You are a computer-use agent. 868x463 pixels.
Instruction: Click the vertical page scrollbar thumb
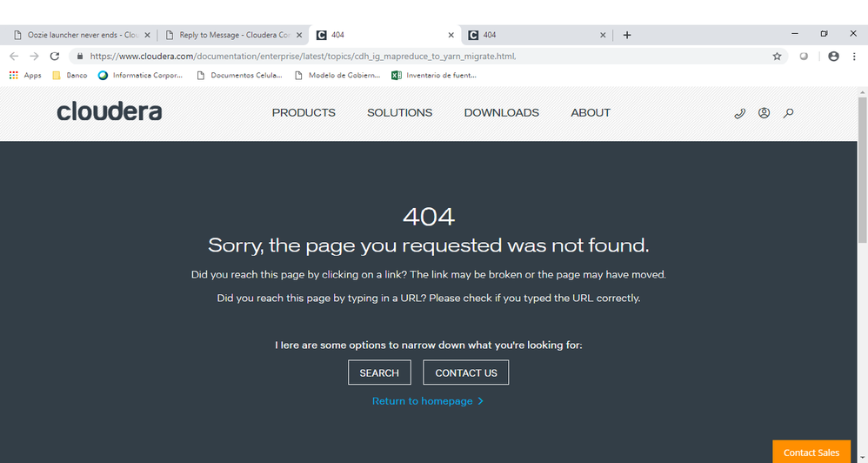pos(863,170)
